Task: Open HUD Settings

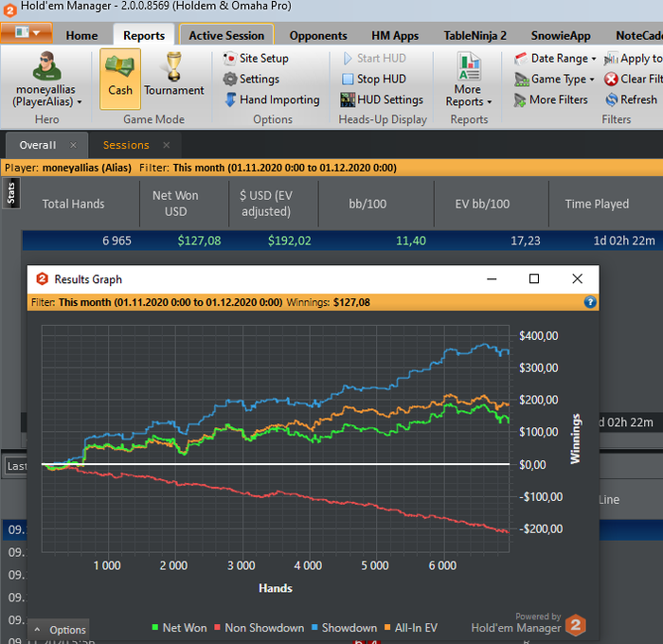Action: (382, 99)
